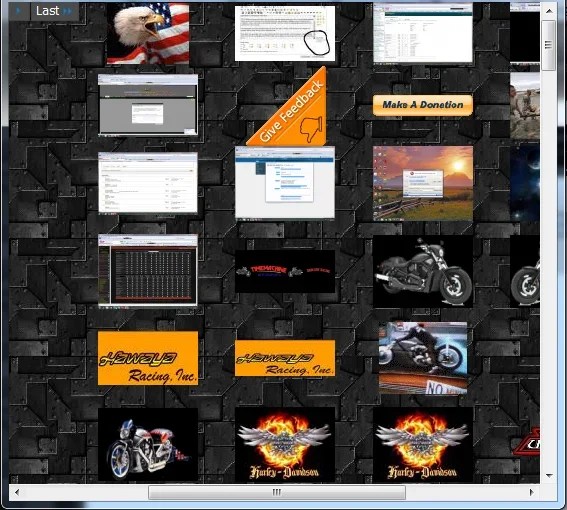The height and width of the screenshot is (510, 567).
Task: Open the white list-page screenshot thumbnail
Action: [148, 183]
